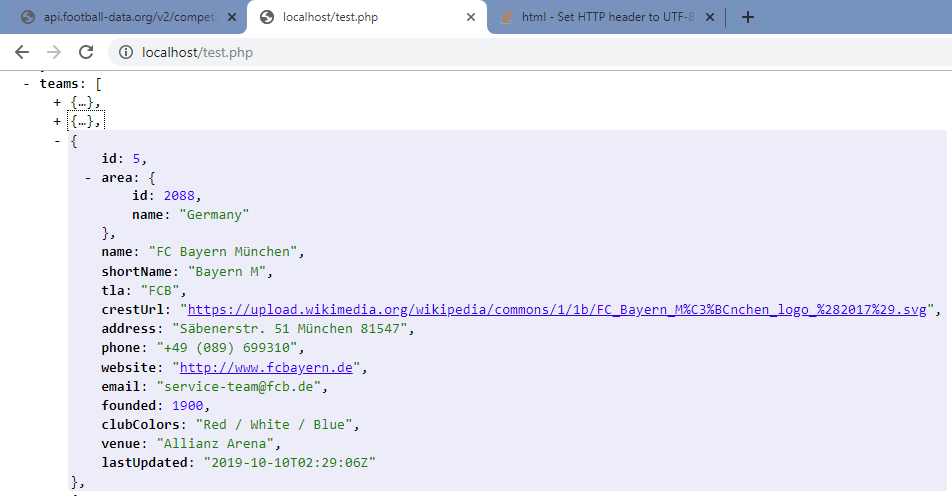This screenshot has height=496, width=952.
Task: Click the email value "service-team@fcb.de"
Action: coord(239,387)
